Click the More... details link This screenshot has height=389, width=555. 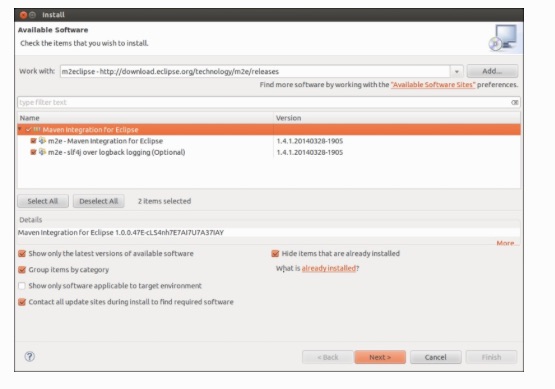507,243
